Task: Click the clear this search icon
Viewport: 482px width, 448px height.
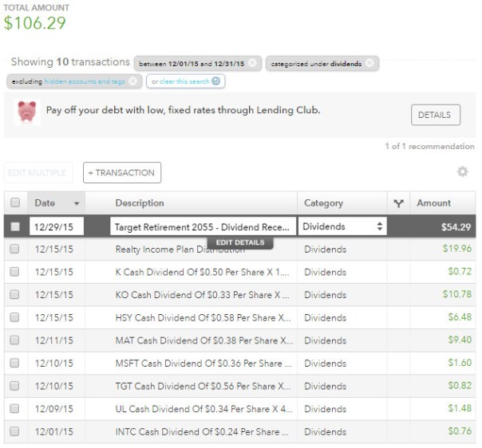Action: [216, 81]
